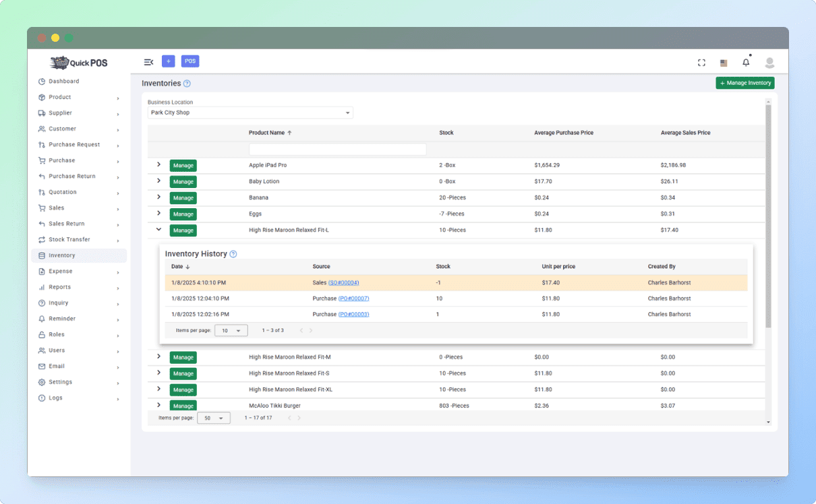Screen dimensions: 816x504
Task: Expand the Apple iPad Pro row
Action: (159, 164)
